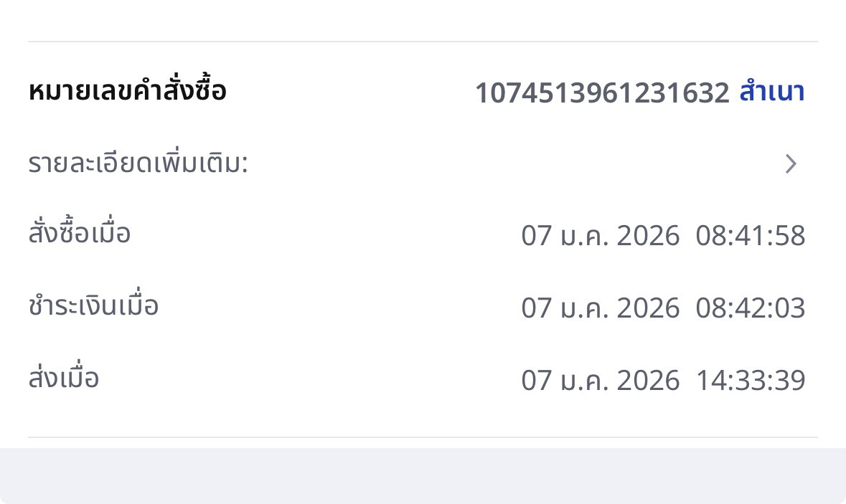Open the รายละเอียดเพิ่มเติม row label
The width and height of the screenshot is (846, 504).
(x=138, y=164)
